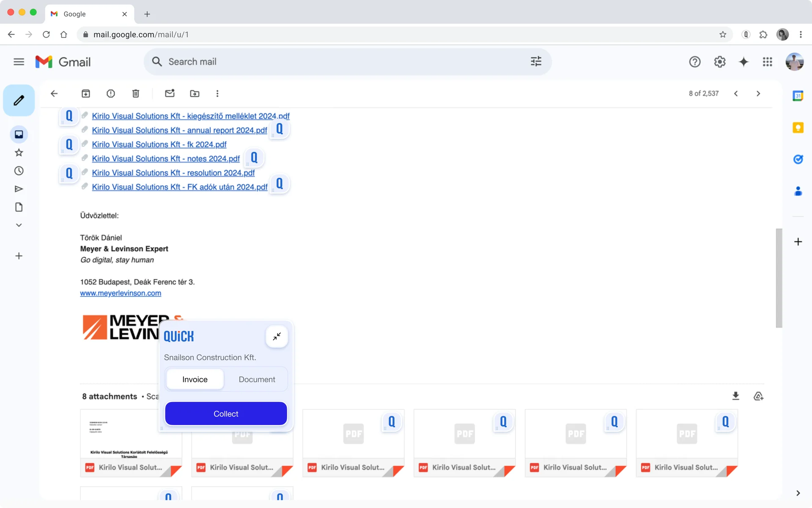
Task: Click Quick icon beside annual report 2024.pdf
Action: (280, 129)
